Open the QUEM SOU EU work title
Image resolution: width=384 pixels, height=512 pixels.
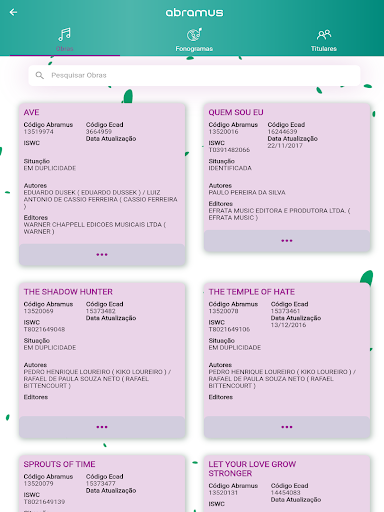click(x=236, y=112)
